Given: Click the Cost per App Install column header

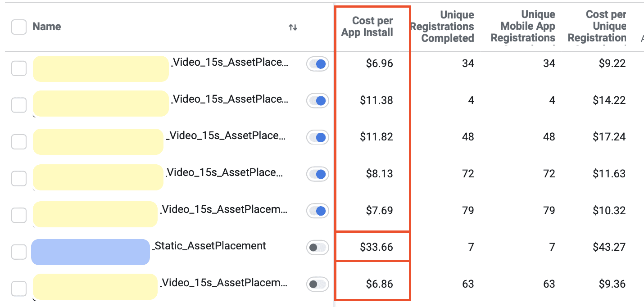Looking at the screenshot, I should click(x=367, y=27).
